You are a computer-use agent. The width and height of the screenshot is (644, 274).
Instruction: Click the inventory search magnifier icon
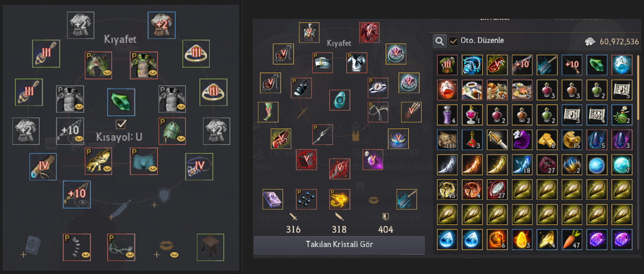click(x=439, y=41)
